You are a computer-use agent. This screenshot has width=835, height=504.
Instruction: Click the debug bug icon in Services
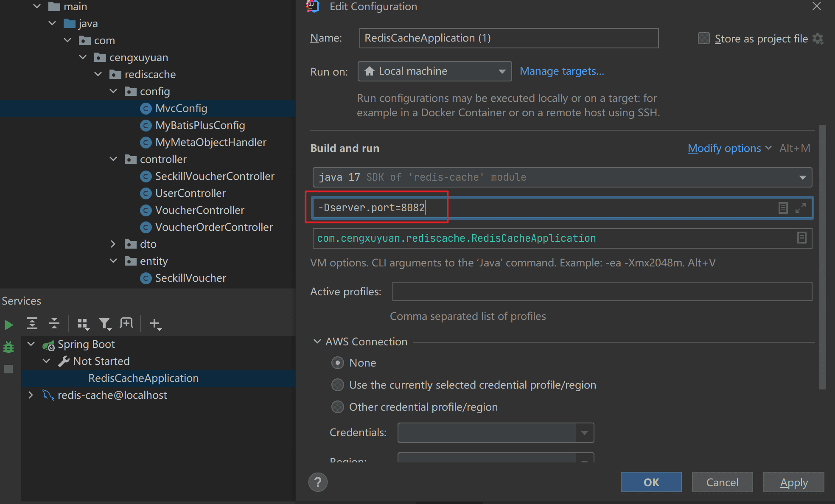pos(8,347)
